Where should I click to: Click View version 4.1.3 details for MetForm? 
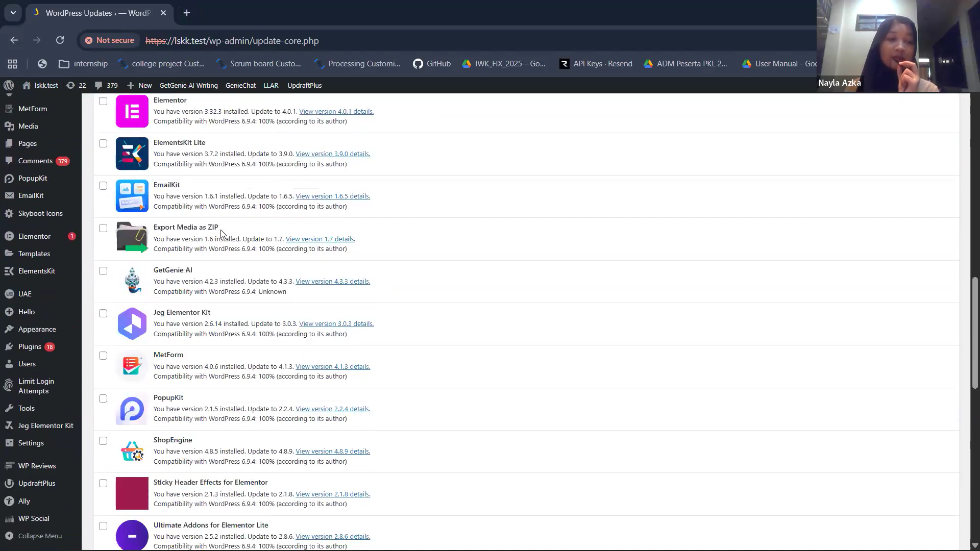click(332, 366)
